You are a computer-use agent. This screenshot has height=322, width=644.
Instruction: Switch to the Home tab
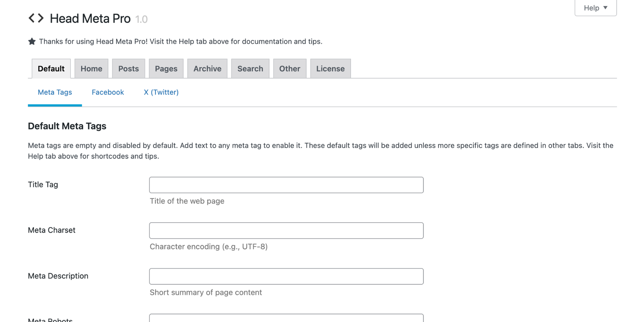click(91, 68)
